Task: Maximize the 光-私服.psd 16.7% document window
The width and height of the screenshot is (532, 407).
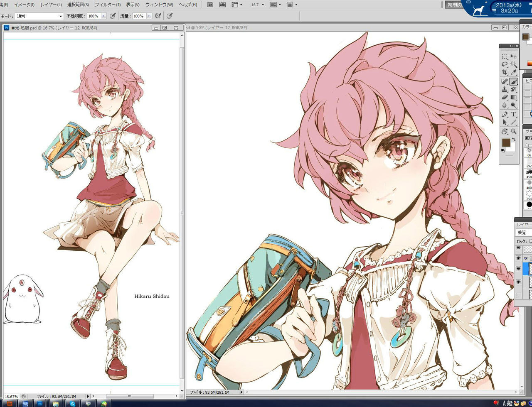Action: point(165,27)
